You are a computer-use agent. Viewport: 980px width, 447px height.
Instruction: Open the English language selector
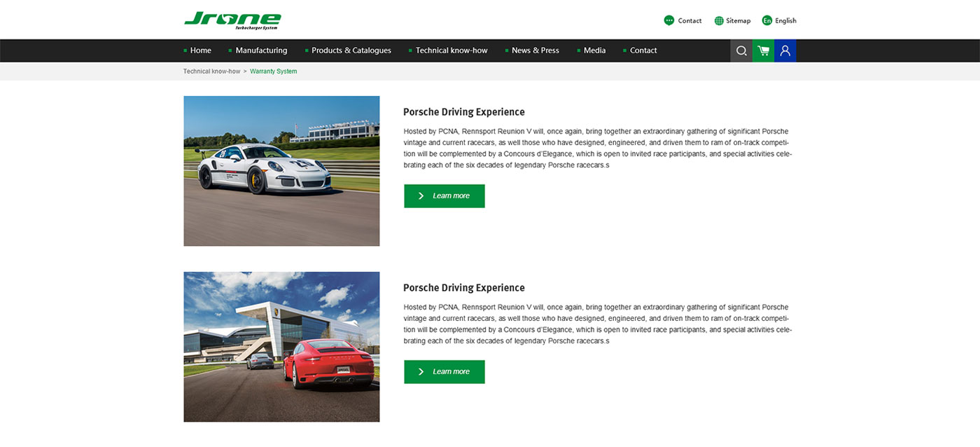click(785, 20)
